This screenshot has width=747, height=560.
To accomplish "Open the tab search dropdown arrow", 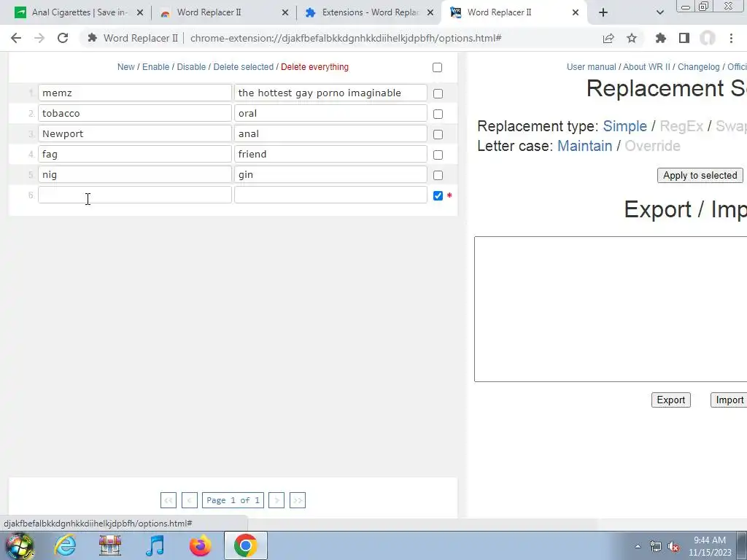I will tap(659, 12).
